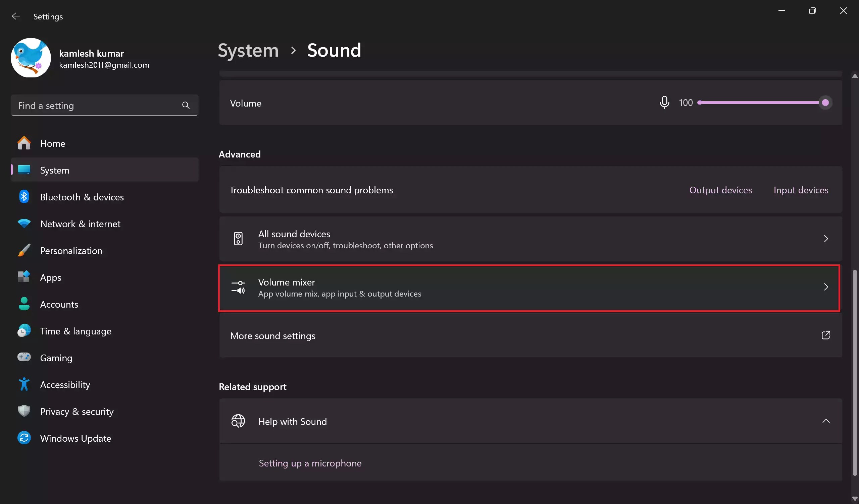Click the speaker icon on All sound devices
859x504 pixels.
click(239, 239)
